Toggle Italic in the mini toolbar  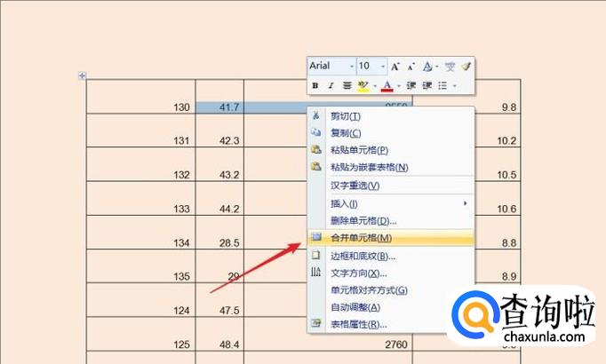click(331, 85)
